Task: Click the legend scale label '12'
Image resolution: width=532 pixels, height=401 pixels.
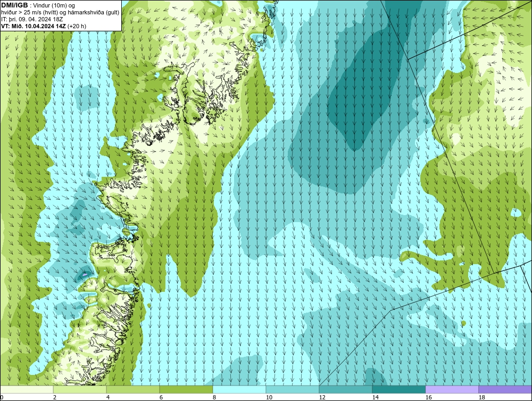Action: point(322,397)
